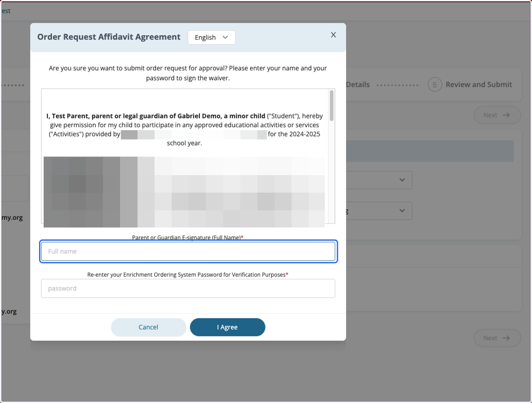Click the lower Next button behind dialog
This screenshot has height=403, width=532.
pyautogui.click(x=497, y=338)
